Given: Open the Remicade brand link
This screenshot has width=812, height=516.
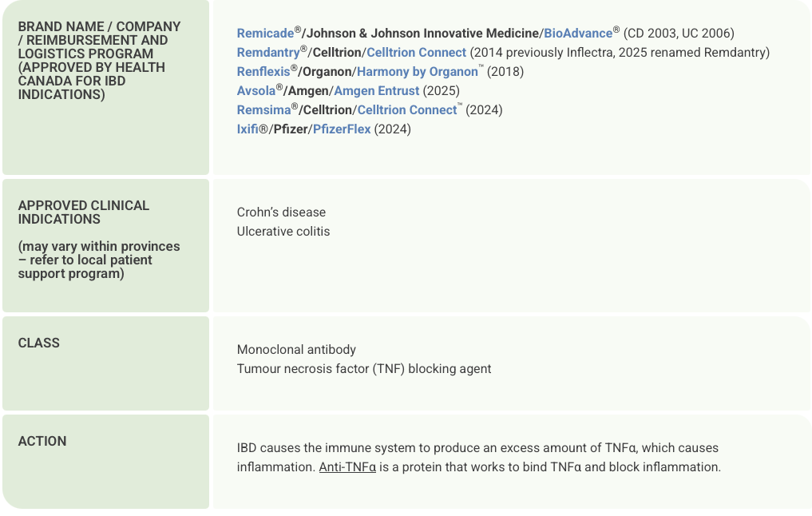Looking at the screenshot, I should pos(265,34).
